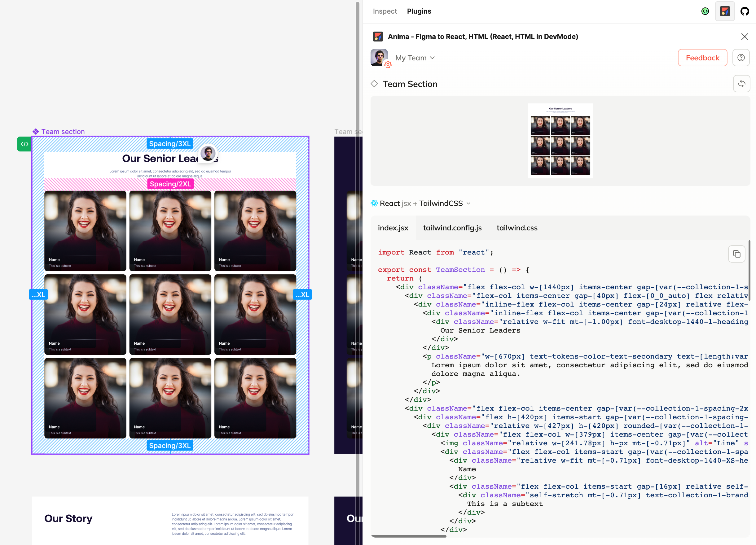Screen dimensions: 756x545
Task: Copy code with the copy icon
Action: [736, 255]
